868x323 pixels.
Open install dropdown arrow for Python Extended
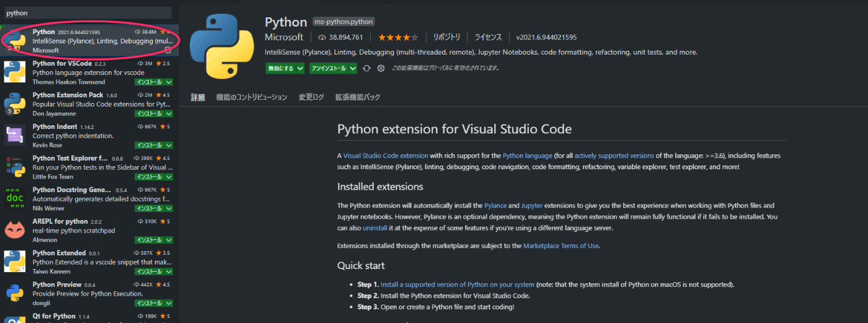tap(169, 272)
